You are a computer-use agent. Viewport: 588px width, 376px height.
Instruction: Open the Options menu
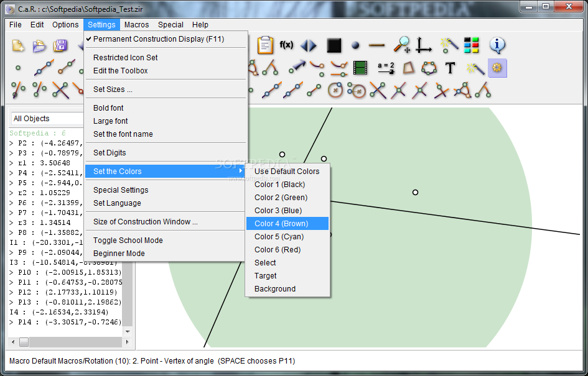tap(65, 25)
